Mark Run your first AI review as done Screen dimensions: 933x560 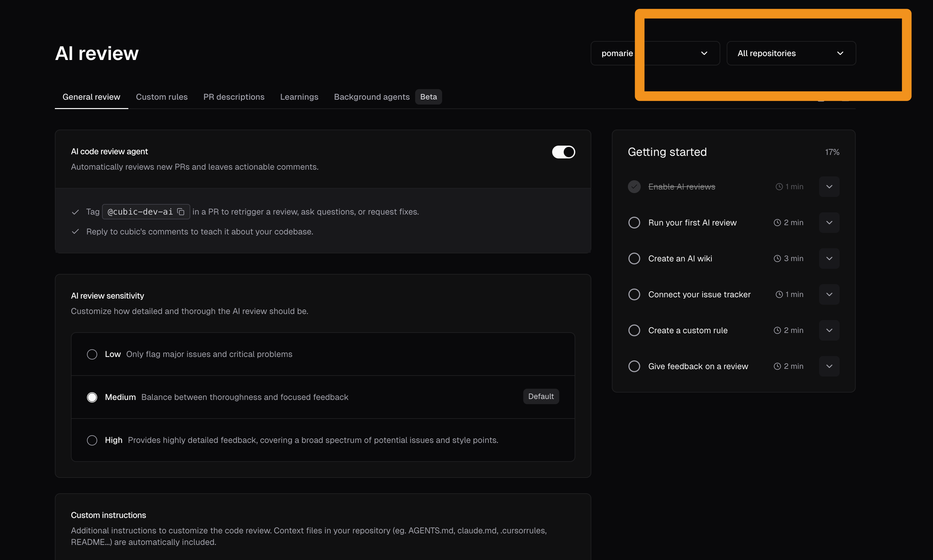coord(634,223)
